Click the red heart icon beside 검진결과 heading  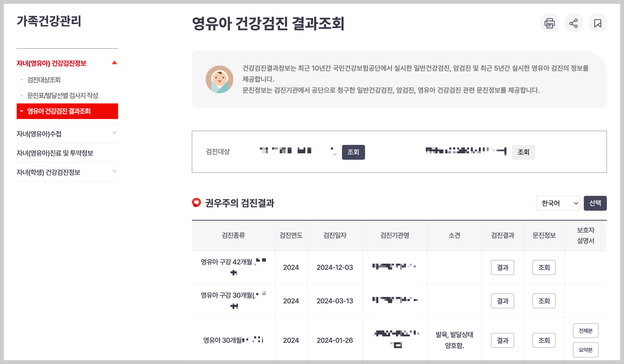[x=196, y=202]
